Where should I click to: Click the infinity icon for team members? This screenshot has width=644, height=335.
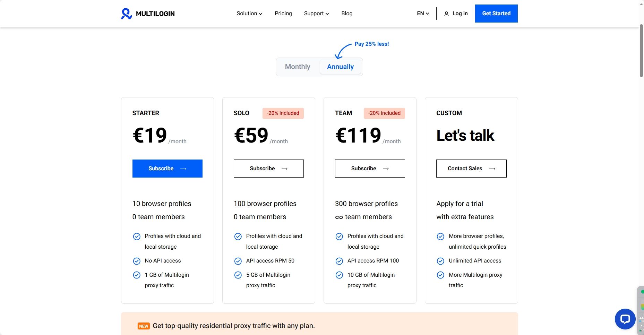339,217
